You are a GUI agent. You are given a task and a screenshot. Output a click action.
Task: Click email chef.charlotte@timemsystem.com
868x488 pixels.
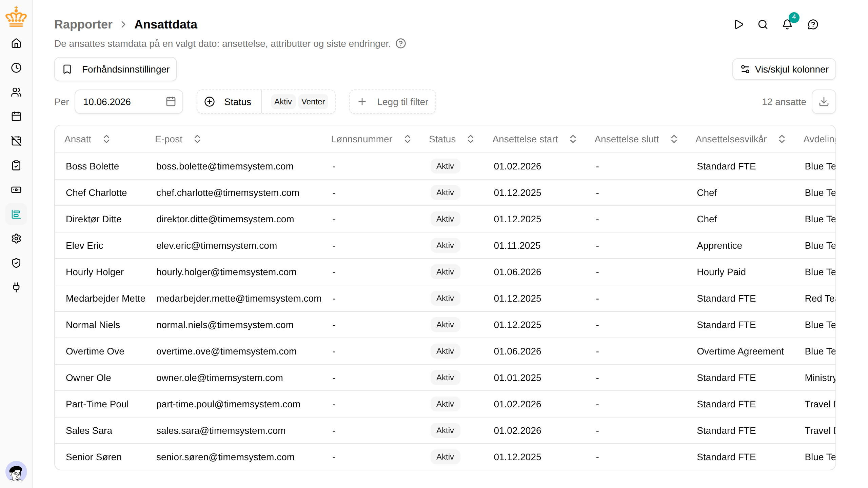coord(228,192)
